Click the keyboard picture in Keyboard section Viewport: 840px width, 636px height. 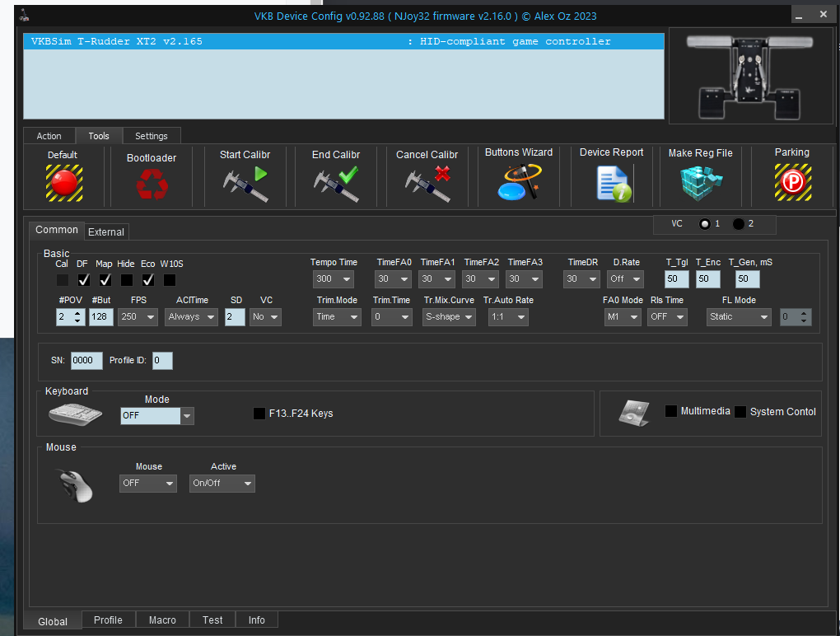(x=75, y=414)
